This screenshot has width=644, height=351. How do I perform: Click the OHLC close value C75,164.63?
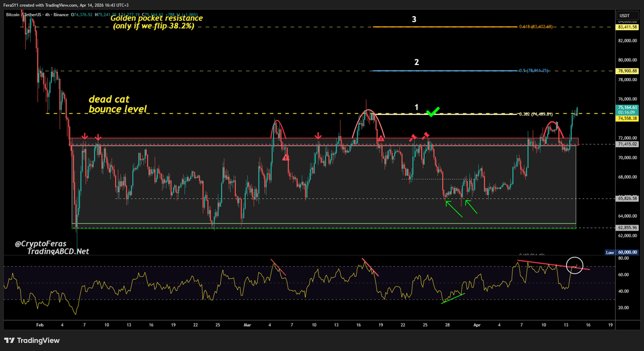click(x=153, y=15)
